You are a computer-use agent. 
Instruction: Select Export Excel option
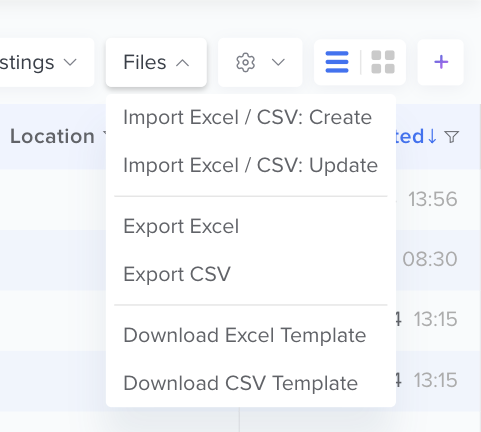click(x=181, y=226)
